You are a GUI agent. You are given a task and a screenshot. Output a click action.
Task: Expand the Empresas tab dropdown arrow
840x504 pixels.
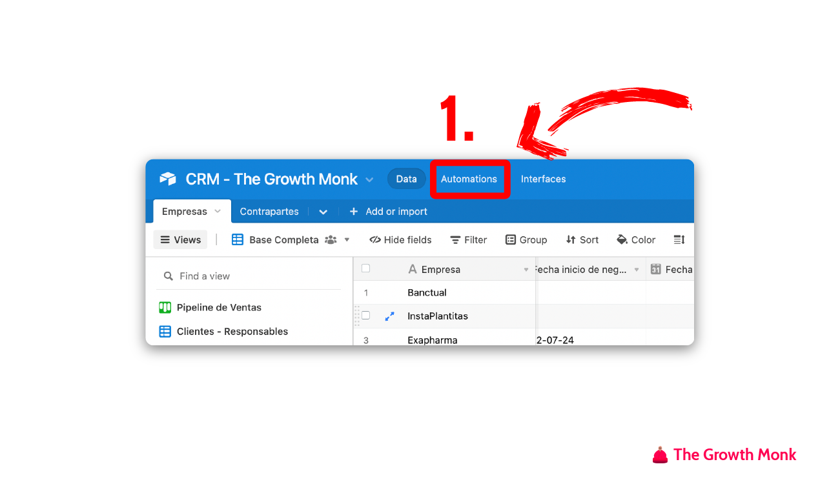click(218, 211)
